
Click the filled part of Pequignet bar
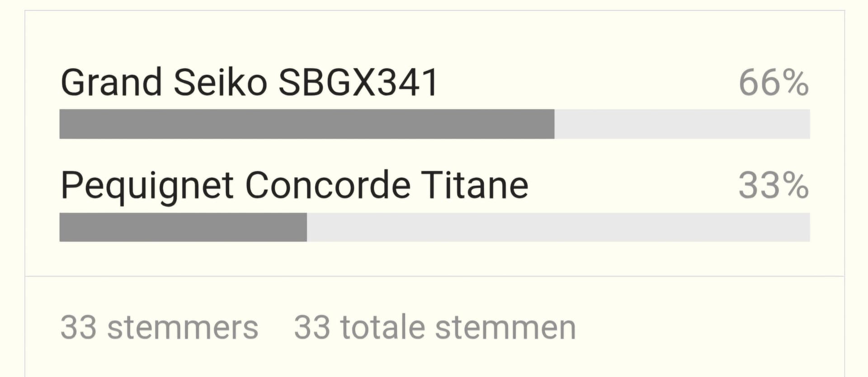(183, 227)
